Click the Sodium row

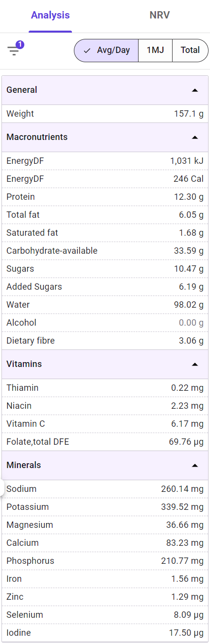click(x=105, y=489)
